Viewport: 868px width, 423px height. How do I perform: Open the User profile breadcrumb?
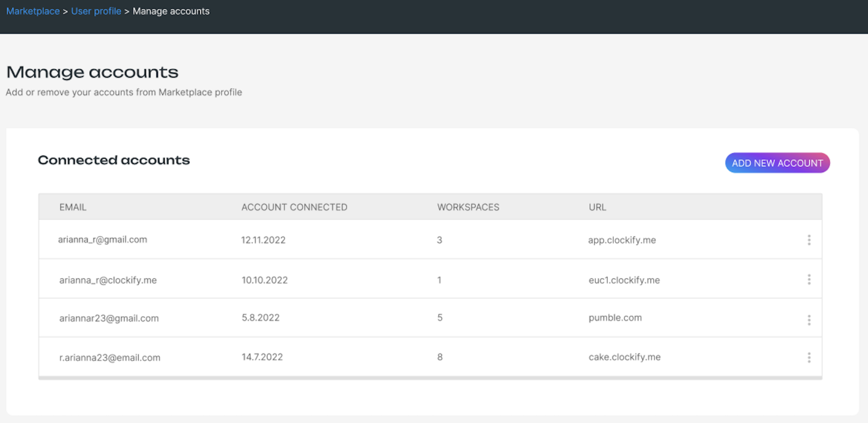pos(96,11)
